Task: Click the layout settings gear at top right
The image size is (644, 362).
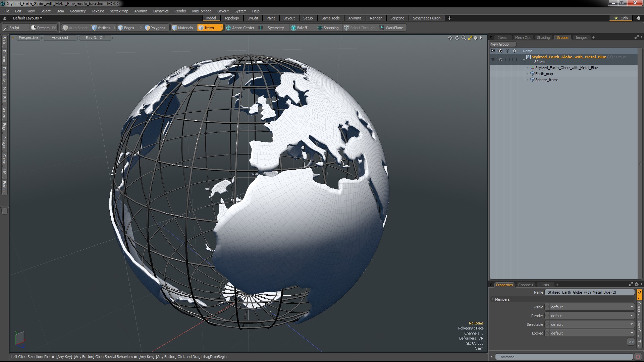Action: coord(638,18)
